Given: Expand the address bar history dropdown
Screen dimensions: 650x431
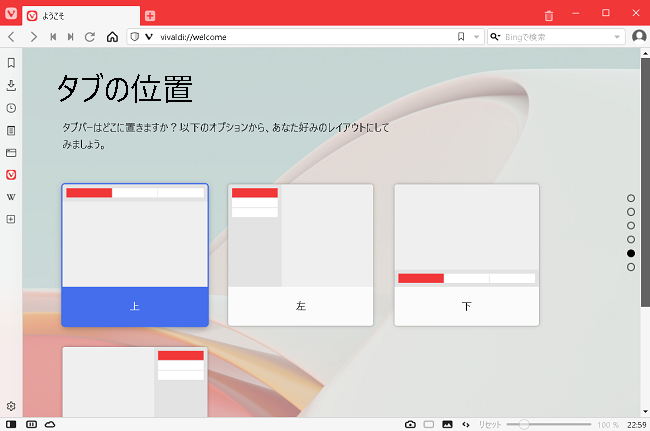Looking at the screenshot, I should click(477, 37).
